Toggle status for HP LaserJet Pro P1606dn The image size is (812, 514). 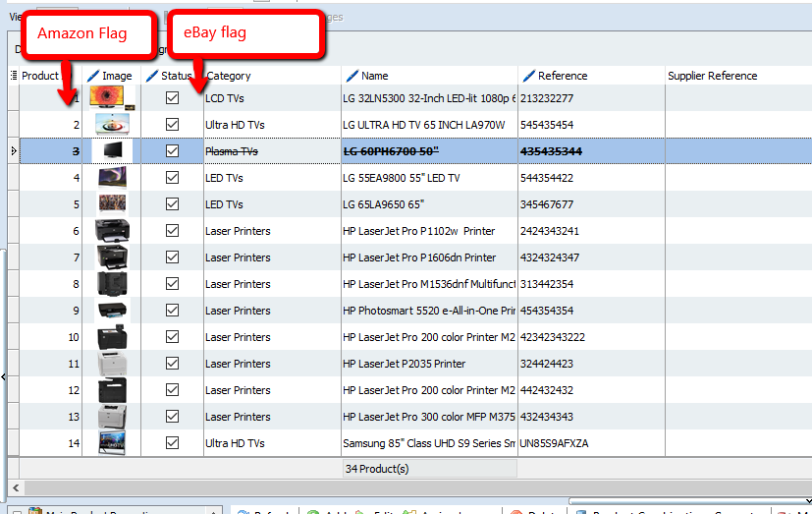173,257
